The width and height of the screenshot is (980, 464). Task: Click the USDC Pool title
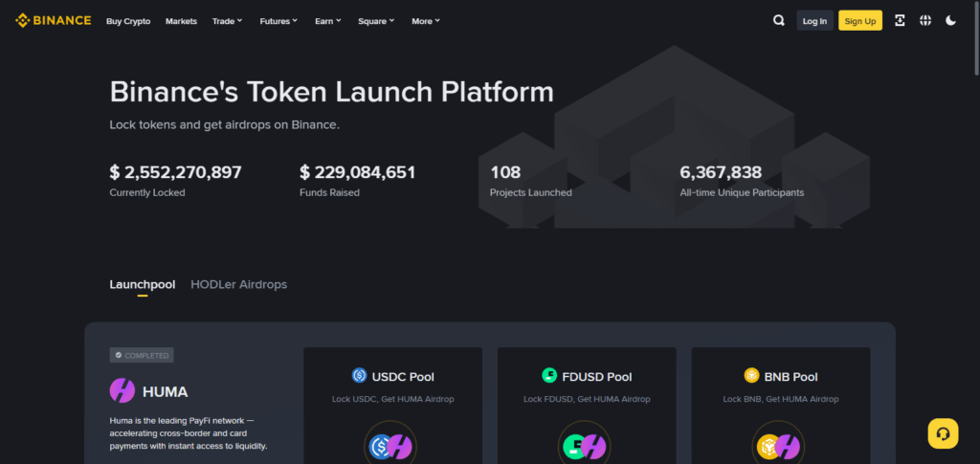click(x=403, y=377)
